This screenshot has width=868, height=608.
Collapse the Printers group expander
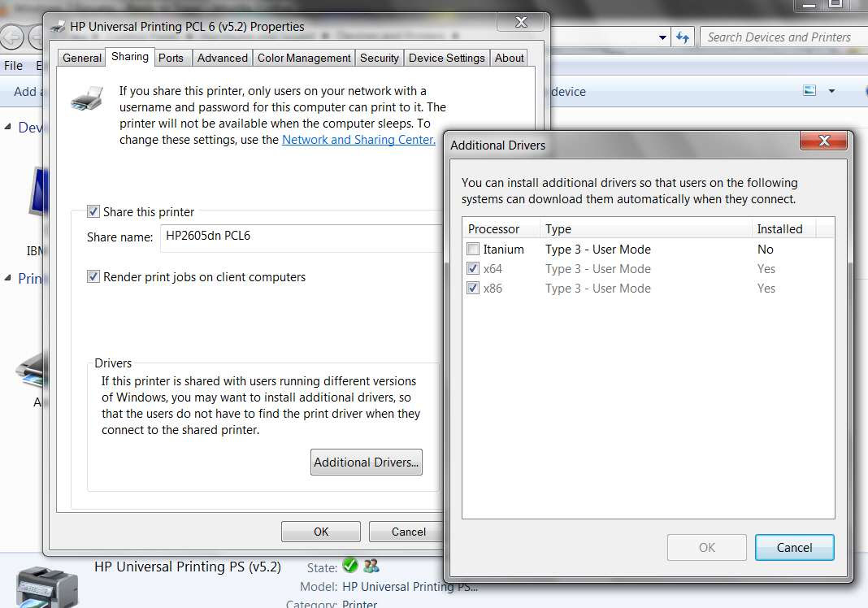(x=8, y=277)
